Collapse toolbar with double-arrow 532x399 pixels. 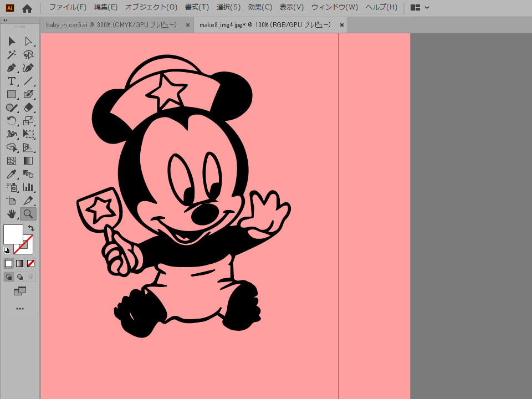click(6, 21)
